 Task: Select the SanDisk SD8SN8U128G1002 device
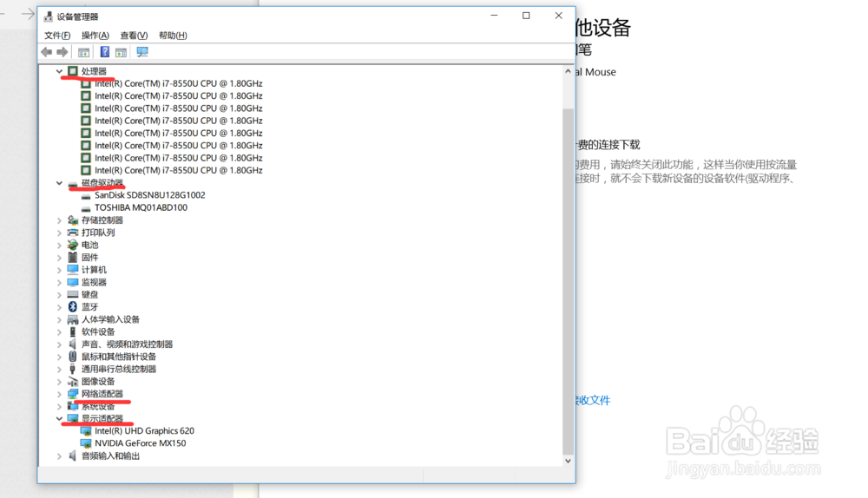[x=150, y=195]
